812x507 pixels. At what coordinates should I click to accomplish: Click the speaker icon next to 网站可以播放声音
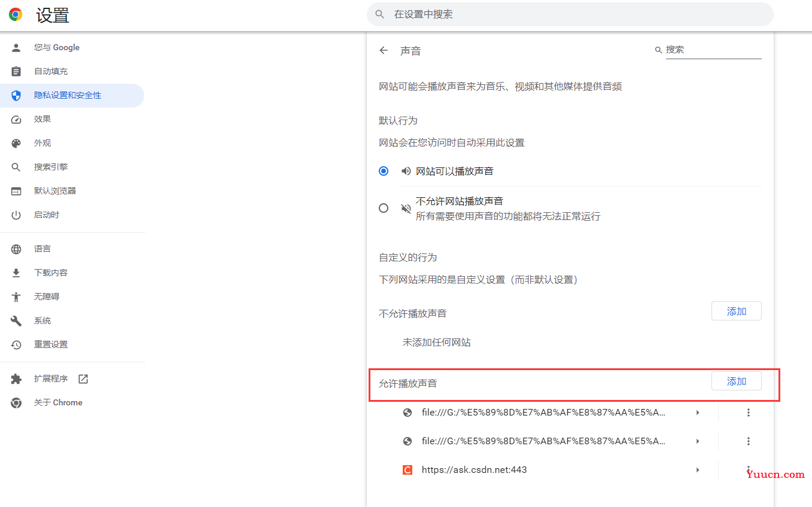click(x=406, y=171)
